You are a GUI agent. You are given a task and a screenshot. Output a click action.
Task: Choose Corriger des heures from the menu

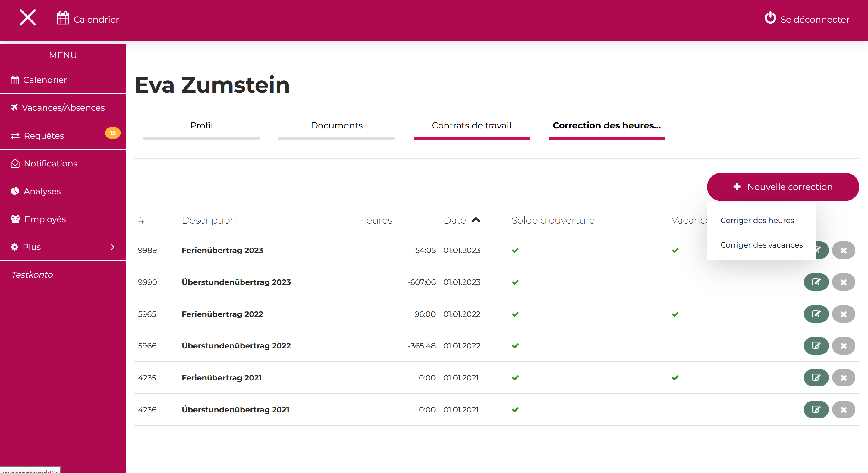click(x=757, y=220)
